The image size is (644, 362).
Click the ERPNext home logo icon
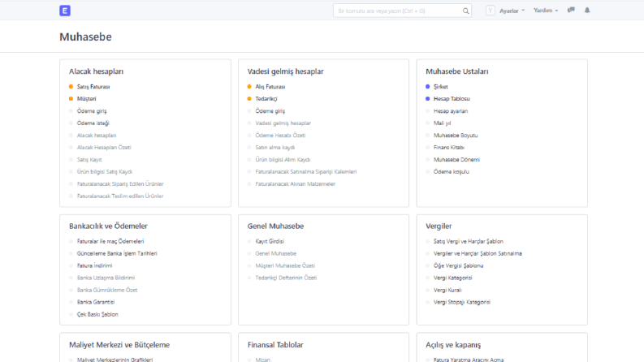coord(65,11)
